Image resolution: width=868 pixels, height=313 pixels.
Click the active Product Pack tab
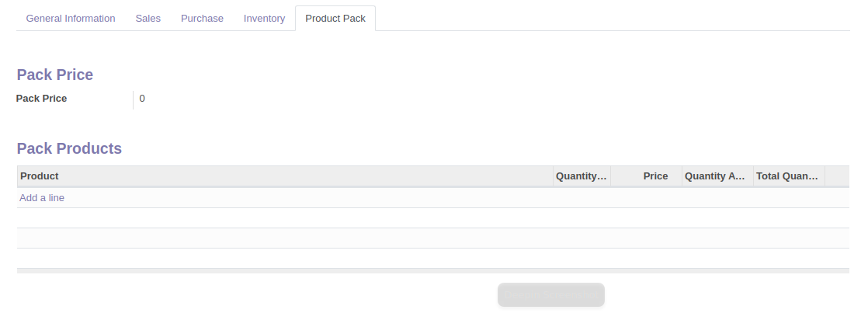335,19
